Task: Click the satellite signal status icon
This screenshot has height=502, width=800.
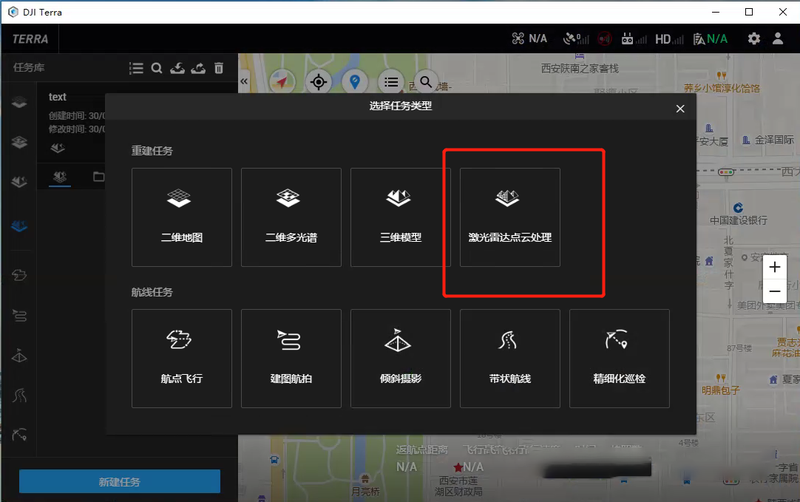Action: [x=576, y=39]
